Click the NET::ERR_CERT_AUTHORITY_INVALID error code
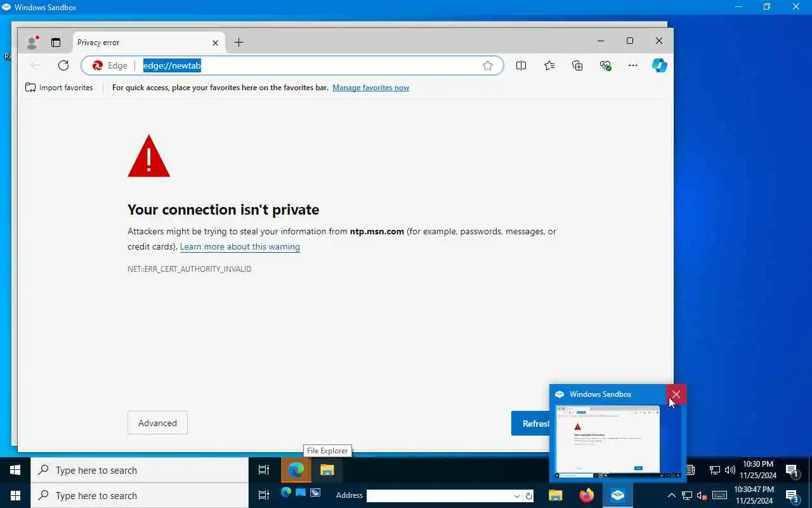Image resolution: width=812 pixels, height=508 pixels. coord(189,269)
